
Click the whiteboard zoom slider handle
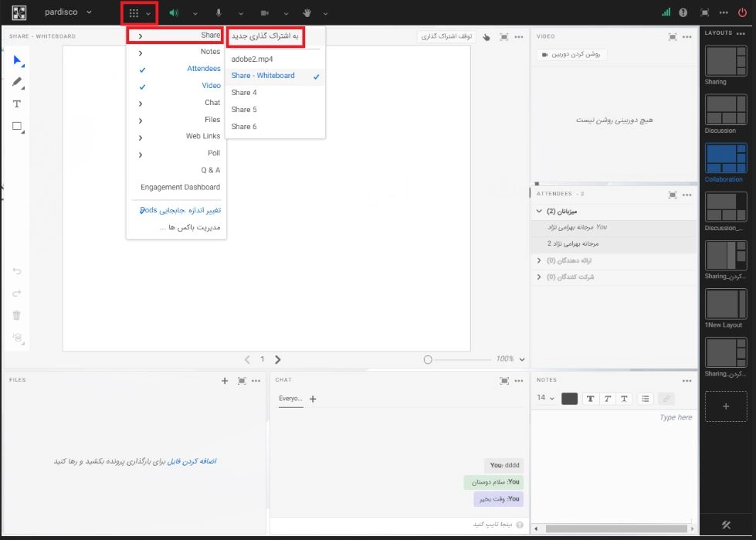[x=428, y=360]
